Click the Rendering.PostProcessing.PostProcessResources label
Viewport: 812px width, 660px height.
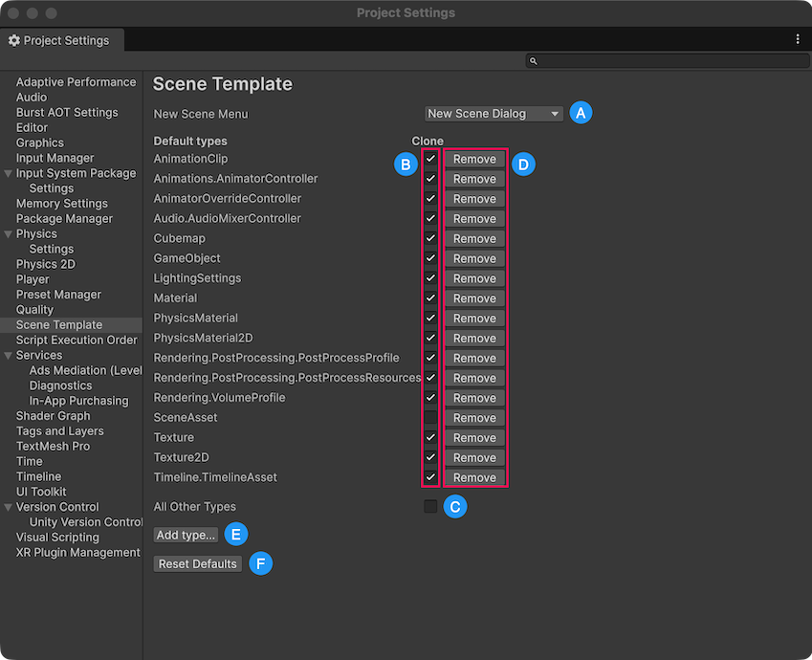pos(287,378)
